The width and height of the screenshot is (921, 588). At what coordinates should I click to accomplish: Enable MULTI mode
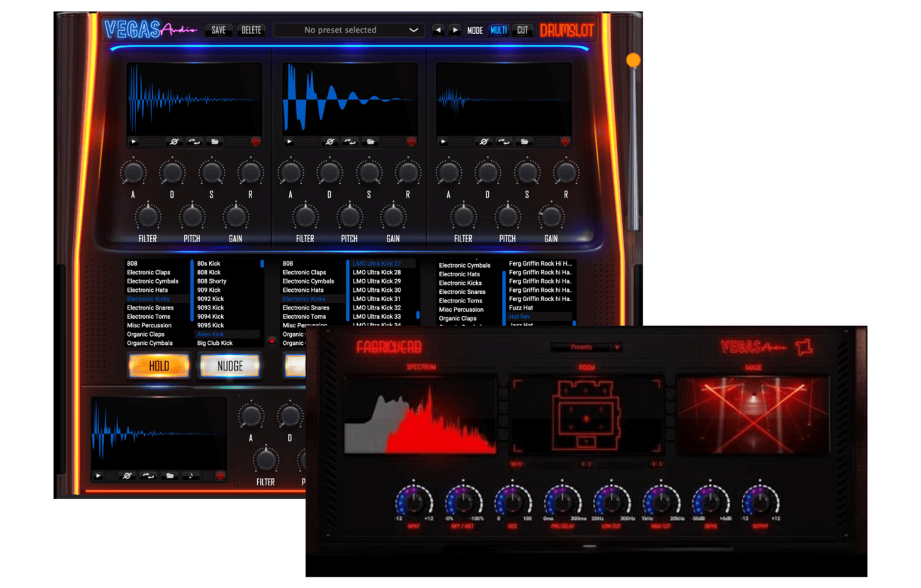pyautogui.click(x=499, y=30)
